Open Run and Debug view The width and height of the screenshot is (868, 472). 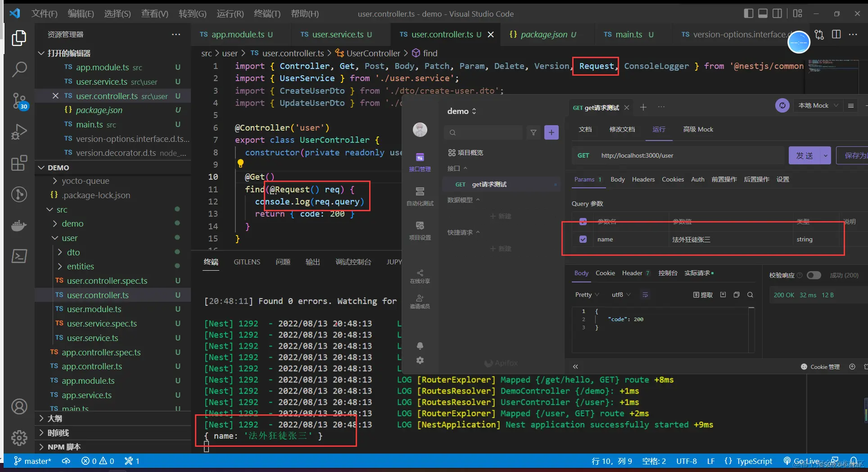click(x=19, y=132)
